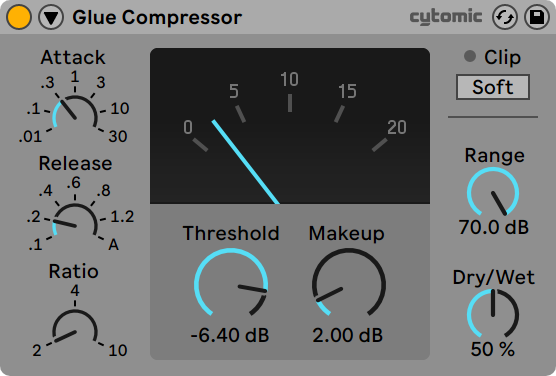Save preset with the disk icon
The width and height of the screenshot is (556, 376).
coord(537,17)
